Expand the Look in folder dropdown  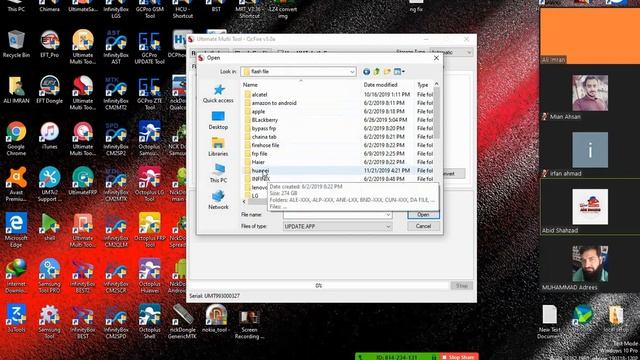click(352, 72)
